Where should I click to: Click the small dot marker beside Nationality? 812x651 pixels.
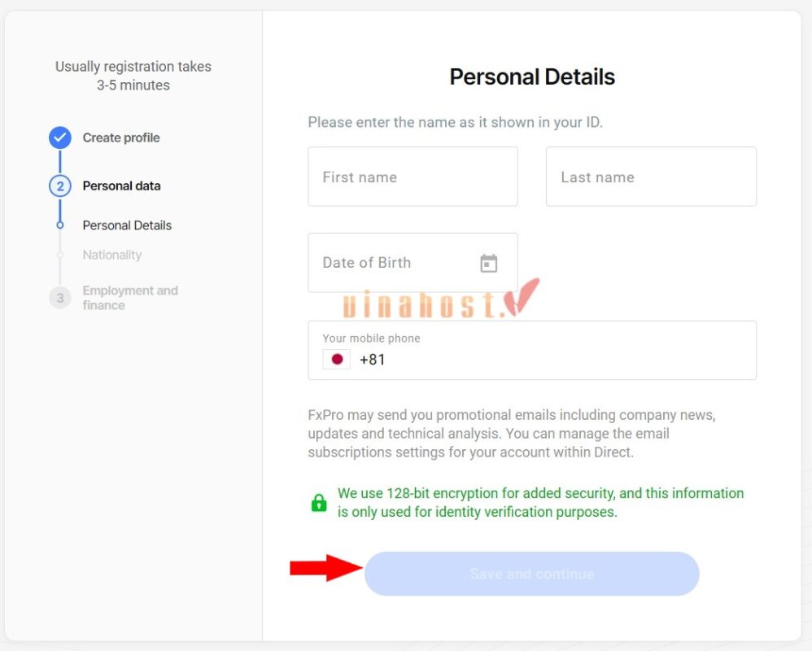point(61,255)
